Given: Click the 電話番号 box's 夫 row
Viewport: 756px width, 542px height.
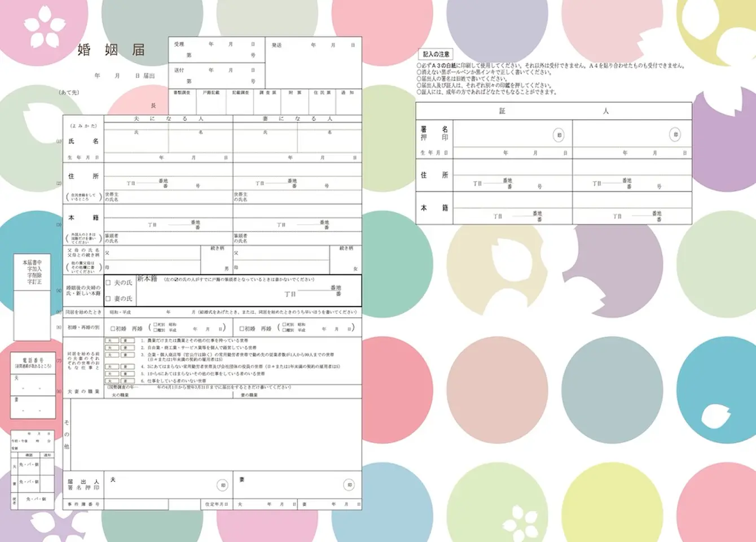Looking at the screenshot, I should (x=33, y=385).
